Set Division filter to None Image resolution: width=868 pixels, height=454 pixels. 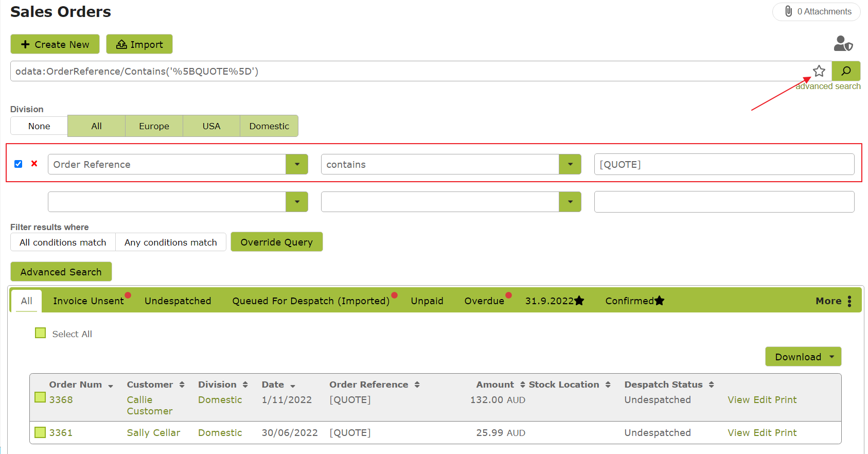coord(39,126)
